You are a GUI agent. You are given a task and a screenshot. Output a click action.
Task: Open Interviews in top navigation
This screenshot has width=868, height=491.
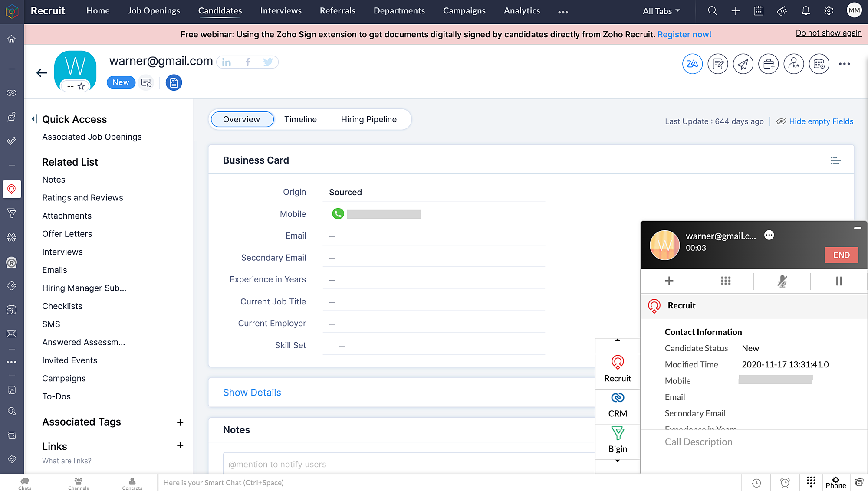tap(281, 11)
